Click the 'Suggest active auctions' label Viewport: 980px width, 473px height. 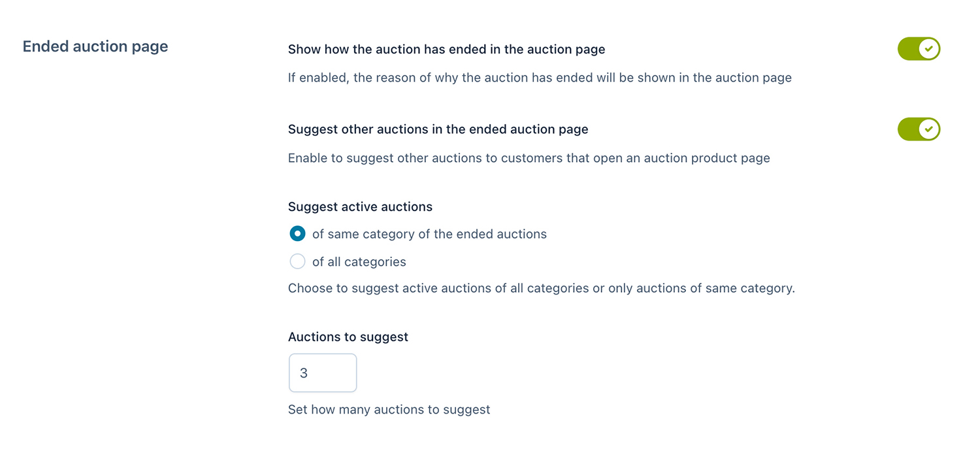click(x=360, y=206)
